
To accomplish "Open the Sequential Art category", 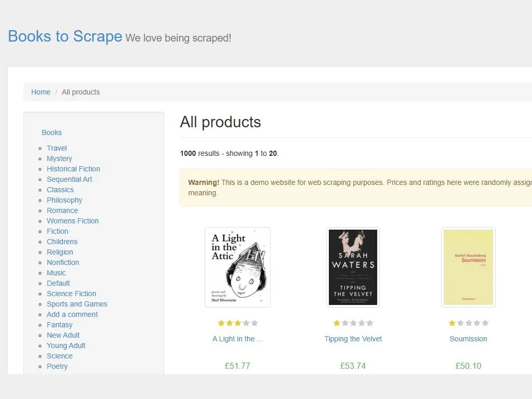I will [69, 179].
